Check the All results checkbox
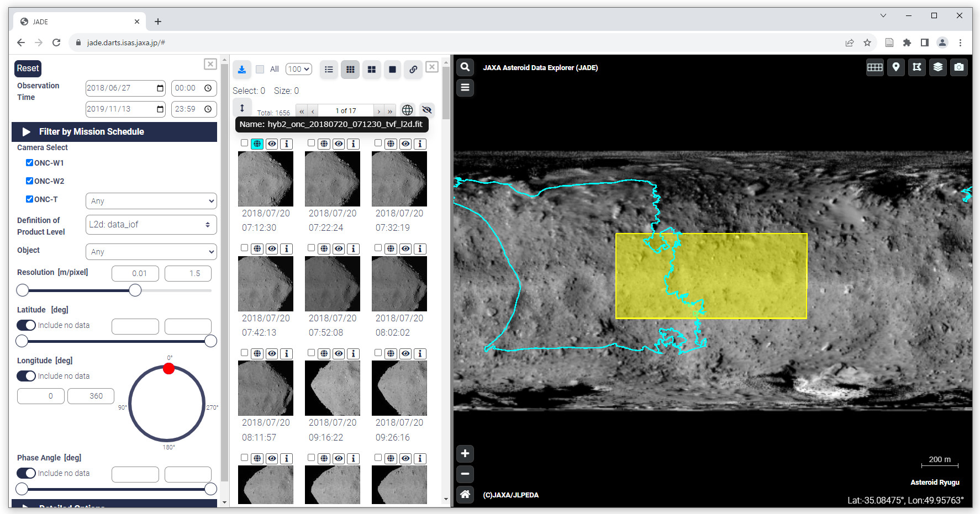 (260, 70)
